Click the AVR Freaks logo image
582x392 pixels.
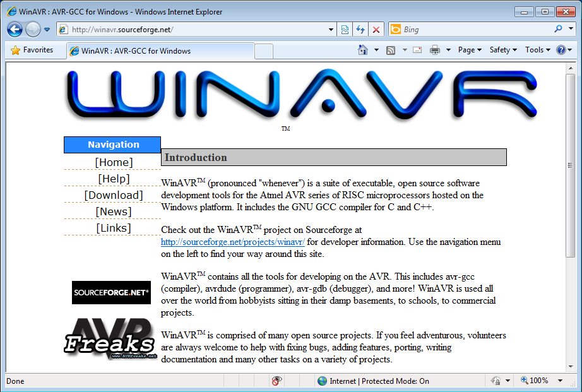click(110, 338)
